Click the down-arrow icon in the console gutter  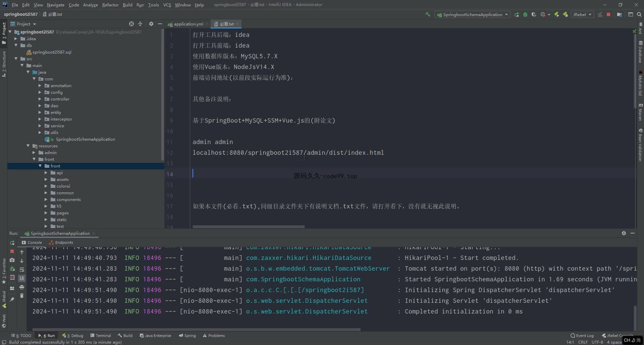(x=22, y=261)
